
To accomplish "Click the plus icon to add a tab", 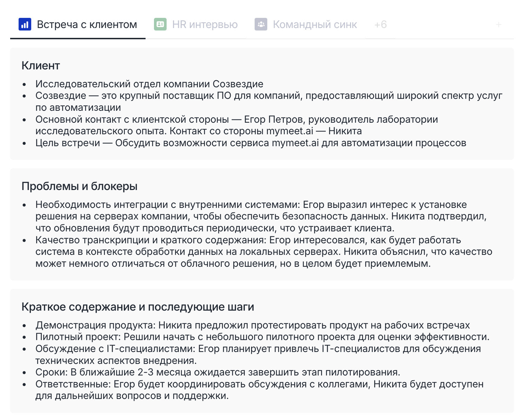I will 499,25.
